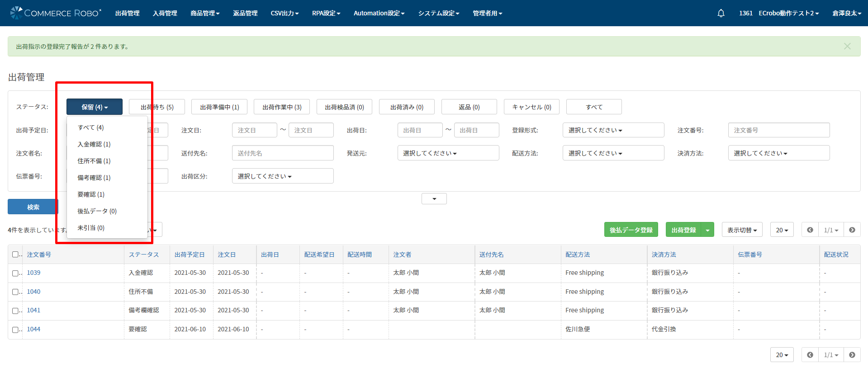Open the 商品管理 menu

click(x=205, y=13)
